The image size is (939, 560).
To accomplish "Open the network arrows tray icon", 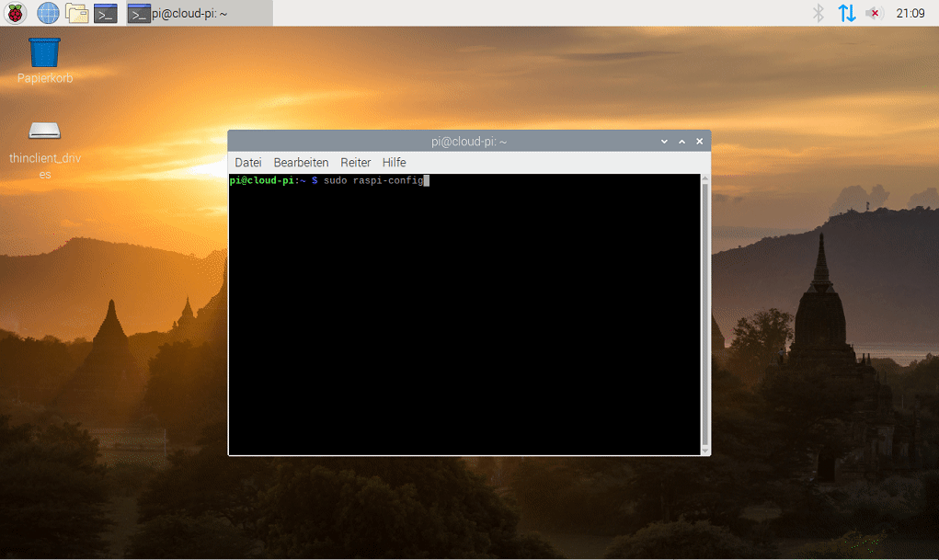I will pos(846,13).
